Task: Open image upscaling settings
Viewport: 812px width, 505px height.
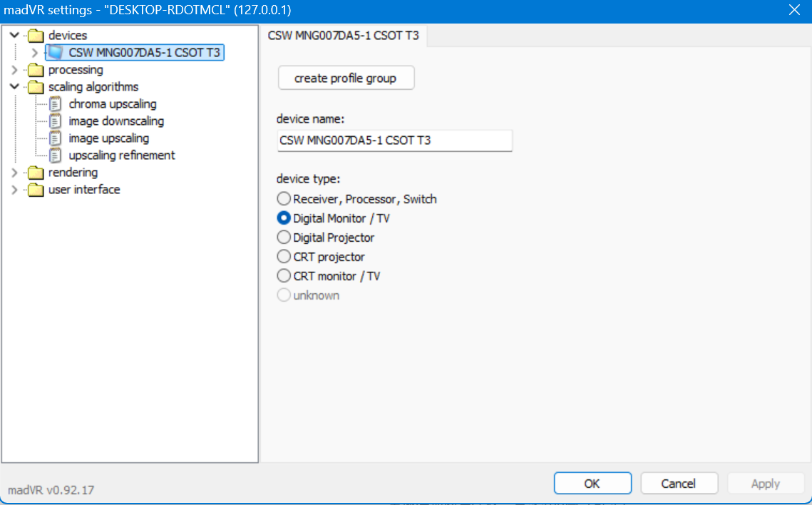Action: pos(109,138)
